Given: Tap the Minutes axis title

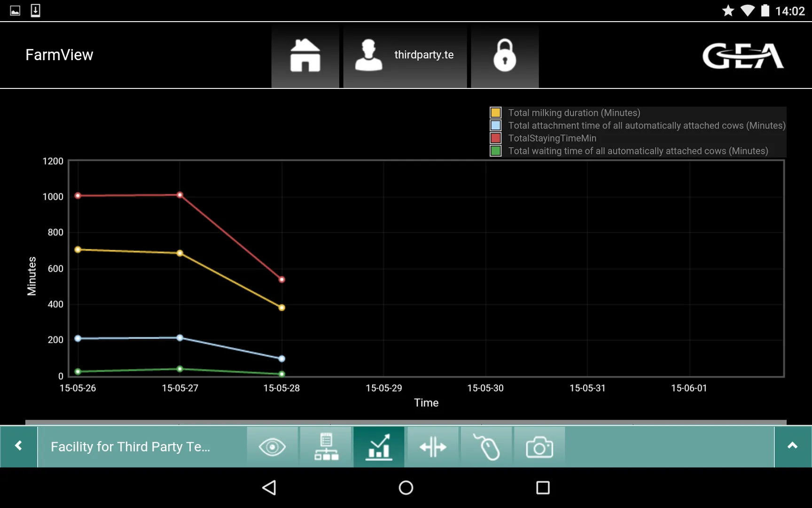Looking at the screenshot, I should pyautogui.click(x=31, y=276).
